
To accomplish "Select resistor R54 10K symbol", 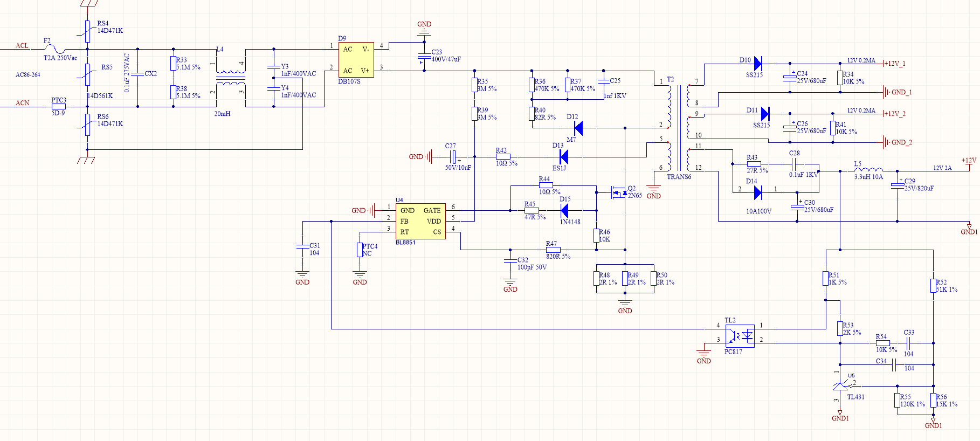I will 882,343.
